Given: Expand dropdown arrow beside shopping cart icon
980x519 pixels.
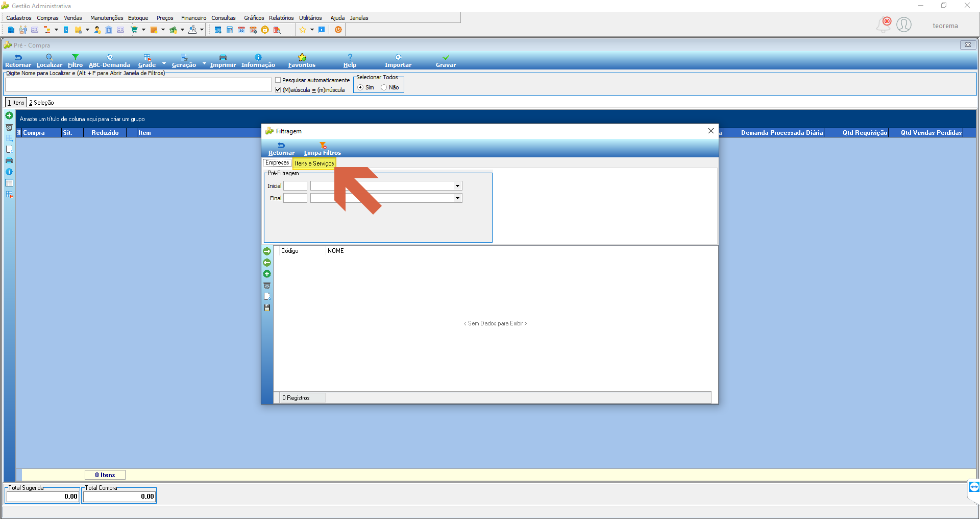Looking at the screenshot, I should pyautogui.click(x=144, y=30).
